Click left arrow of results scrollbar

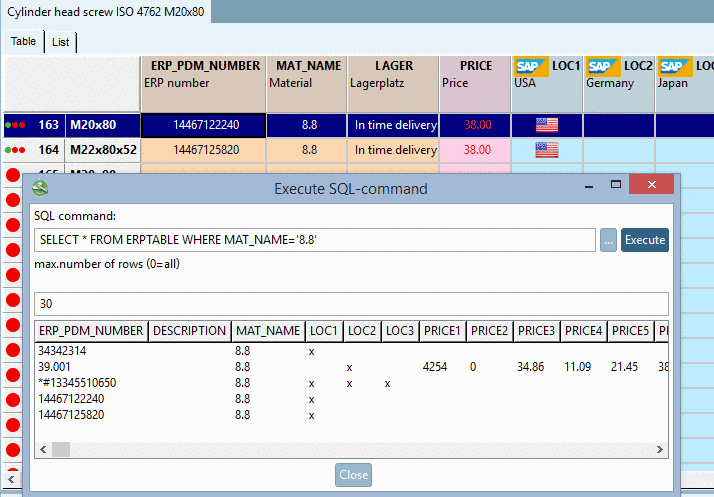click(43, 450)
